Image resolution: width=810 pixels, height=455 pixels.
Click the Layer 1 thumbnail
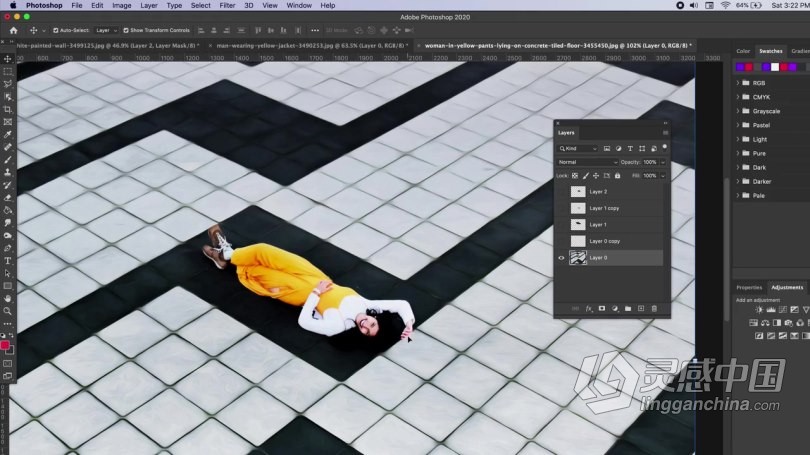pyautogui.click(x=578, y=225)
